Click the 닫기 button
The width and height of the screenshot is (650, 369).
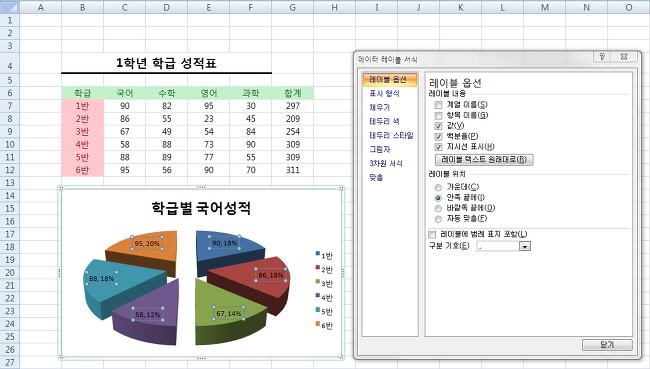point(607,345)
